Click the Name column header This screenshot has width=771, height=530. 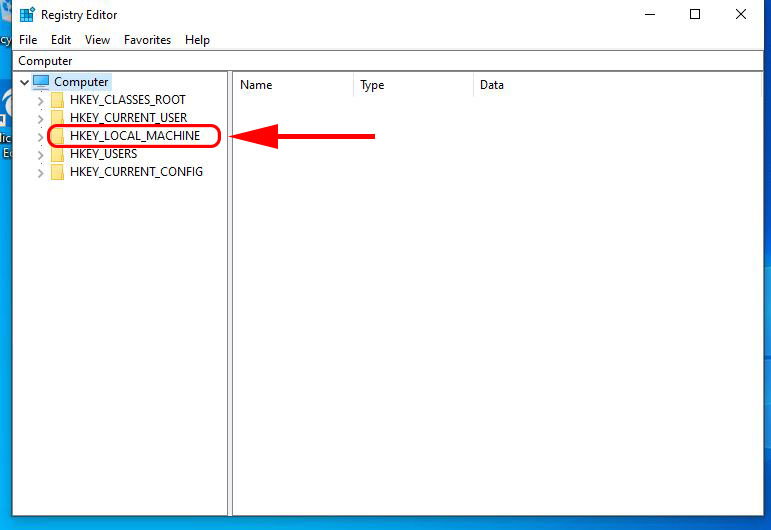tap(294, 85)
